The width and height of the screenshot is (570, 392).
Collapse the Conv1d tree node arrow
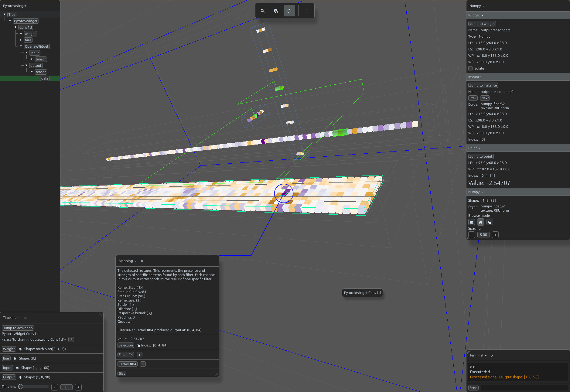(x=15, y=27)
